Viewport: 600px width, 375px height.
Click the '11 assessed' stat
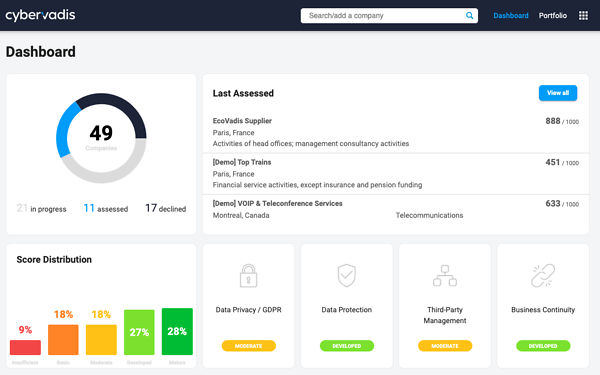click(x=106, y=209)
